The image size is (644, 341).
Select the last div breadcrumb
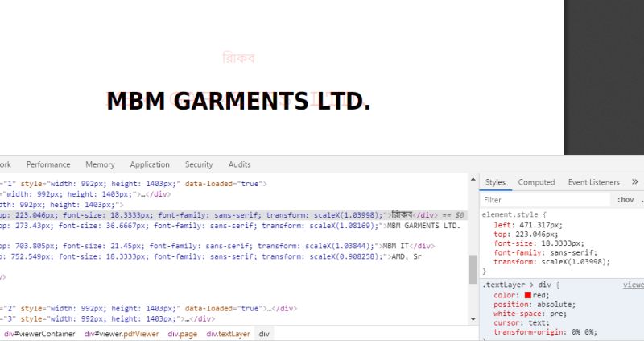264,334
